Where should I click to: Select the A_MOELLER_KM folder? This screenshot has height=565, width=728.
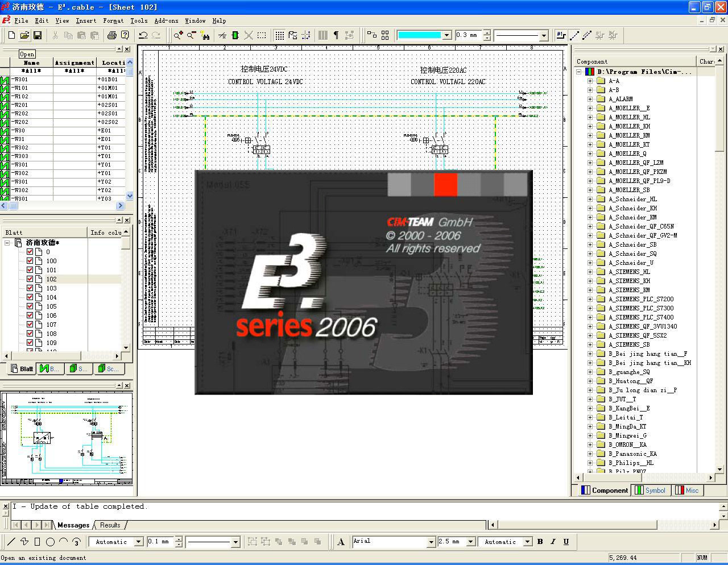pos(629,135)
